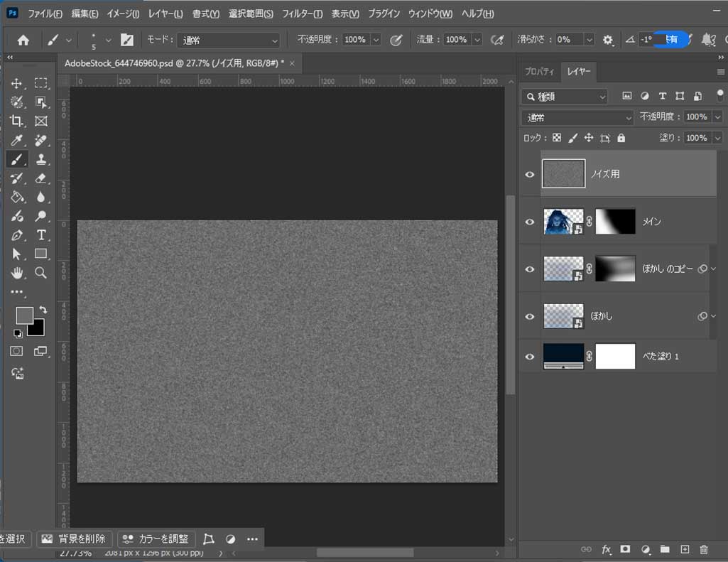Click the 背景を削除 button
This screenshot has width=728, height=562.
[75, 539]
